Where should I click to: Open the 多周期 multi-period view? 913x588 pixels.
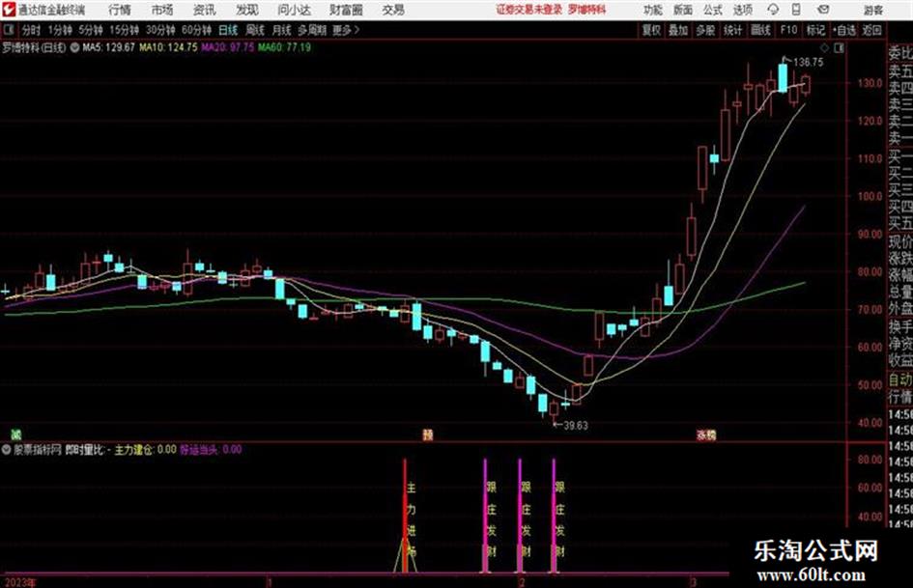[x=312, y=30]
